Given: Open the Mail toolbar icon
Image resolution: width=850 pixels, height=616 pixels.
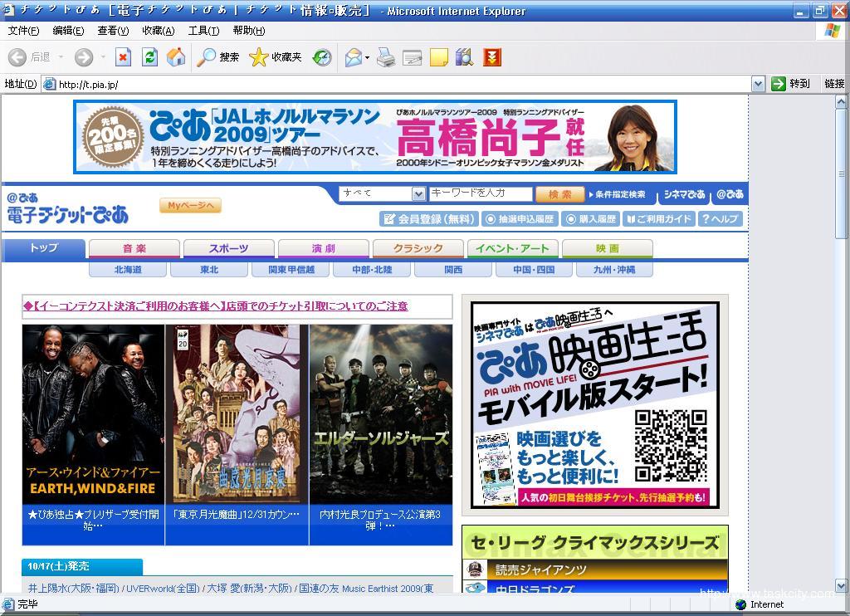Looking at the screenshot, I should (x=354, y=57).
